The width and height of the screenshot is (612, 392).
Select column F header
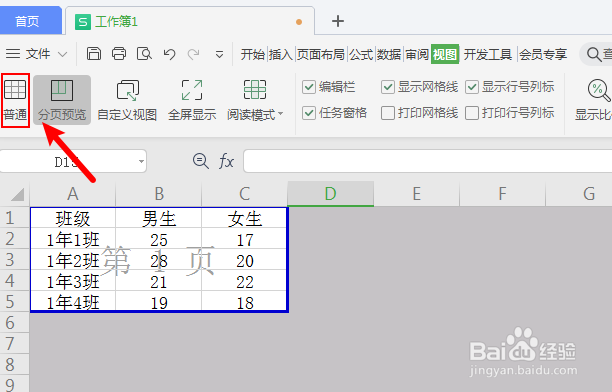503,194
